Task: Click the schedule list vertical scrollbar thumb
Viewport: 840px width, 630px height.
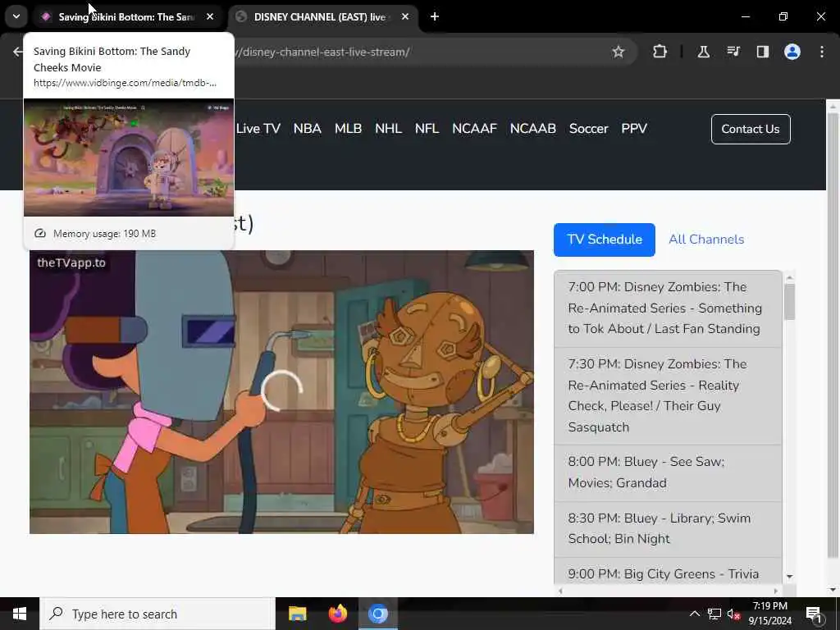Action: [x=789, y=302]
